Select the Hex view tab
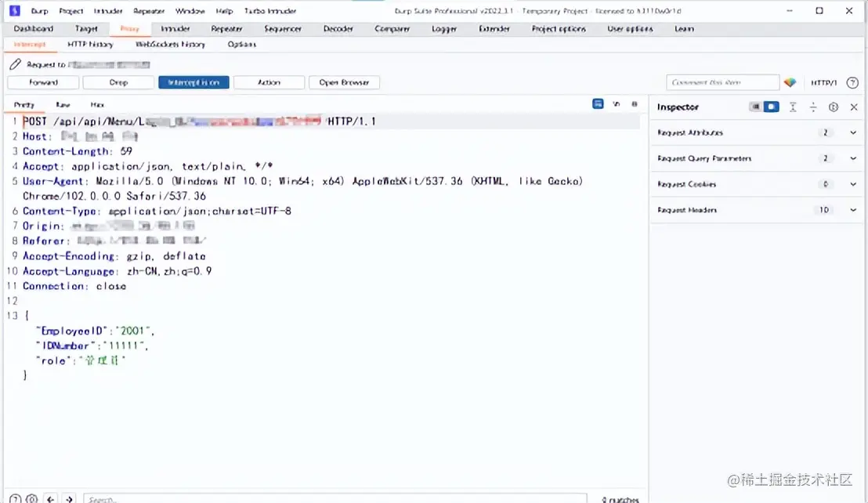The width and height of the screenshot is (868, 503). click(x=97, y=104)
